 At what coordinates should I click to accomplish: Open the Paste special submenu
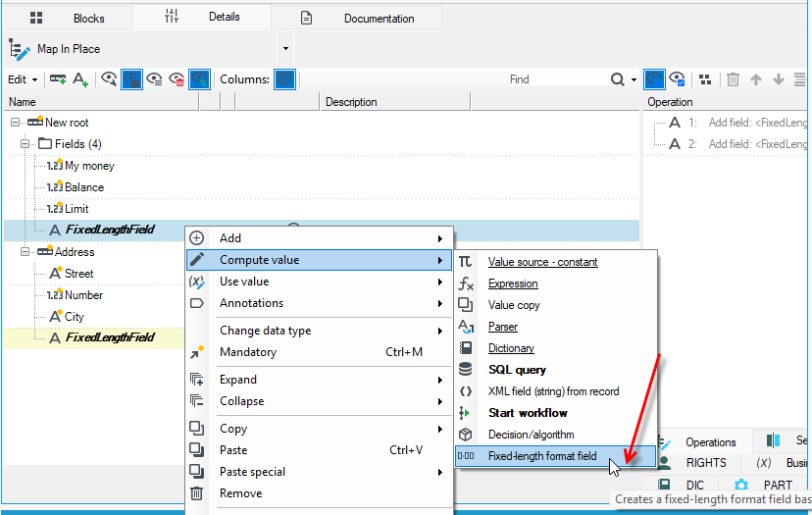pos(319,472)
